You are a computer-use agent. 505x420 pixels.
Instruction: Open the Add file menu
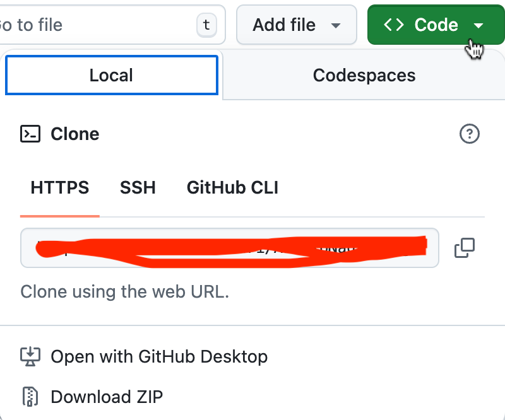point(296,25)
